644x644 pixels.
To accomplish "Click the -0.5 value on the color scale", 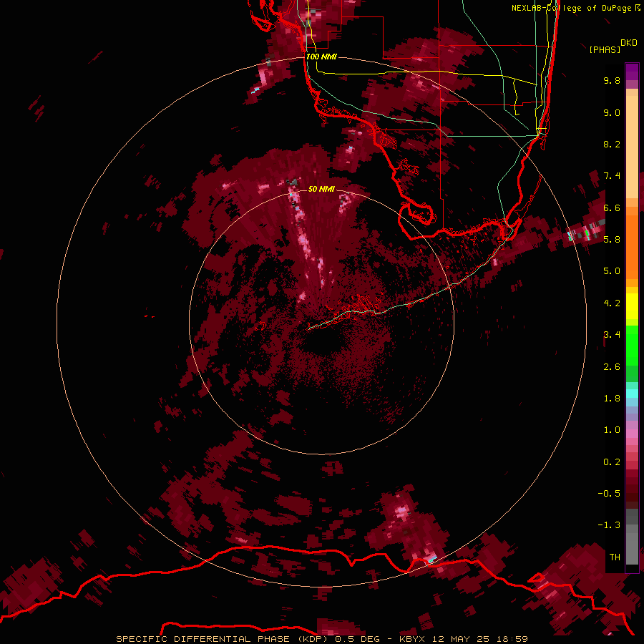I will (x=609, y=494).
